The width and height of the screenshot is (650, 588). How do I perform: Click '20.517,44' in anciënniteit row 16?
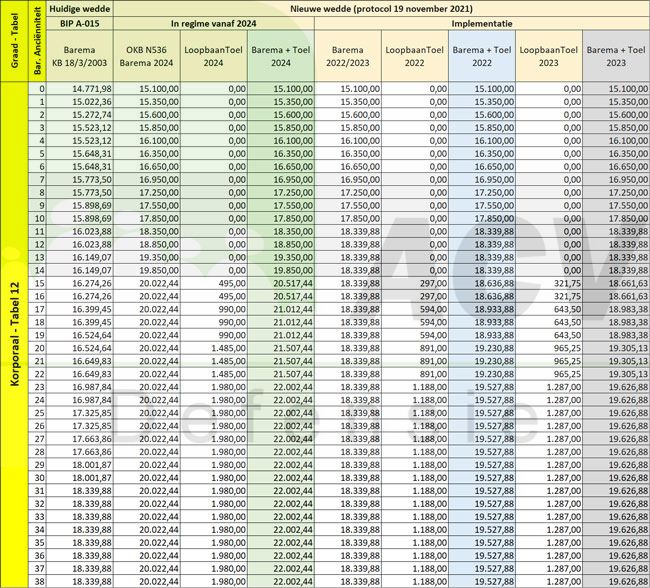[293, 296]
